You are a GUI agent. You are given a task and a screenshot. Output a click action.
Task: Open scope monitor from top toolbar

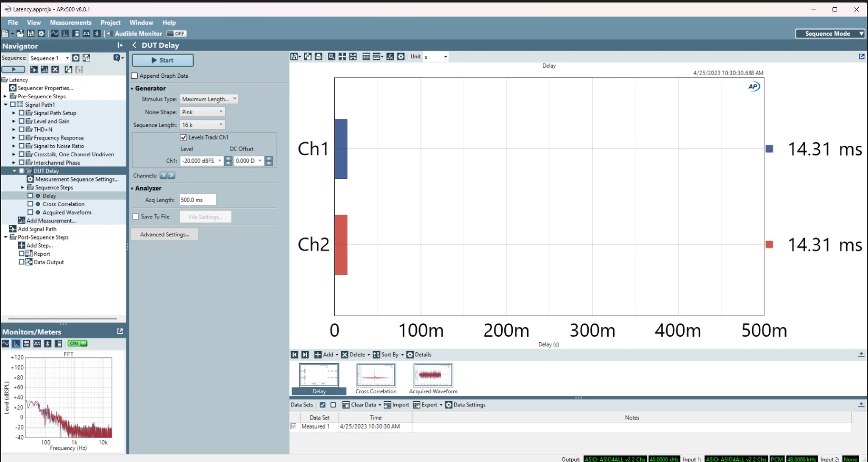pos(55,33)
